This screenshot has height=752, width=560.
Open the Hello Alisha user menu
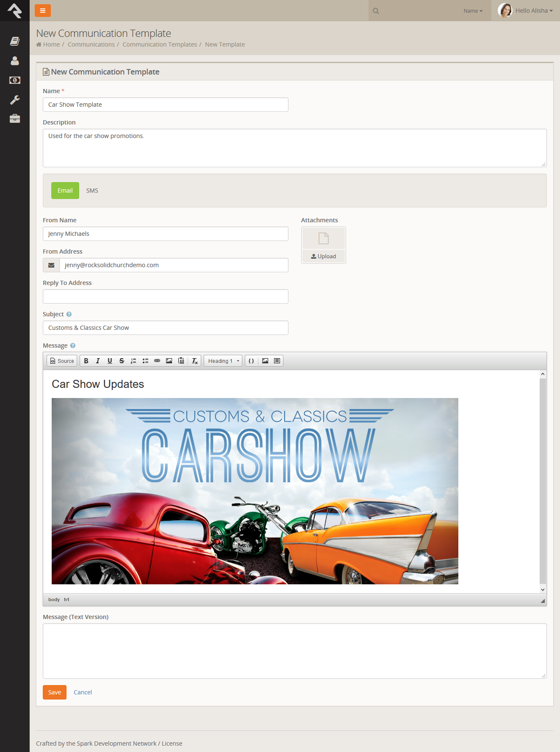pos(526,11)
